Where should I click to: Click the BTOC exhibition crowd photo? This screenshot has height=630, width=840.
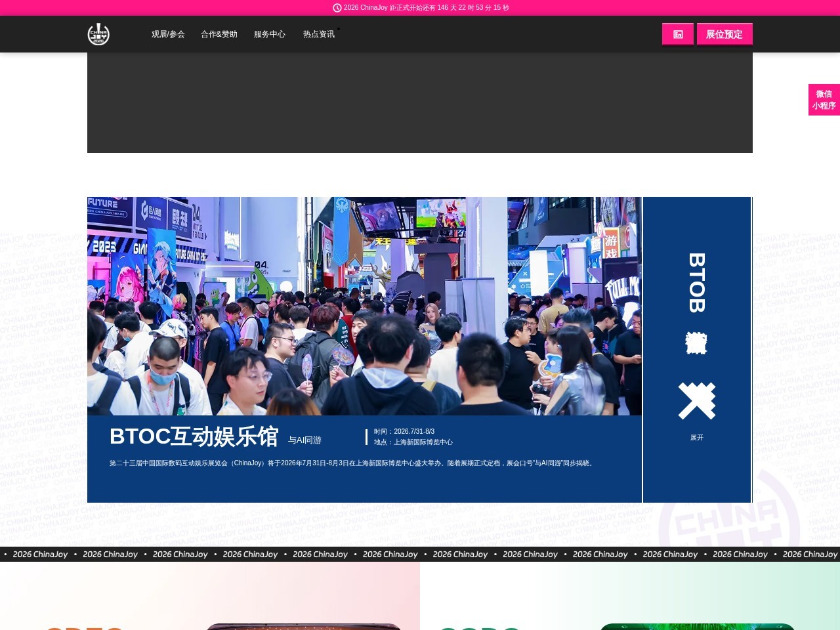click(364, 306)
